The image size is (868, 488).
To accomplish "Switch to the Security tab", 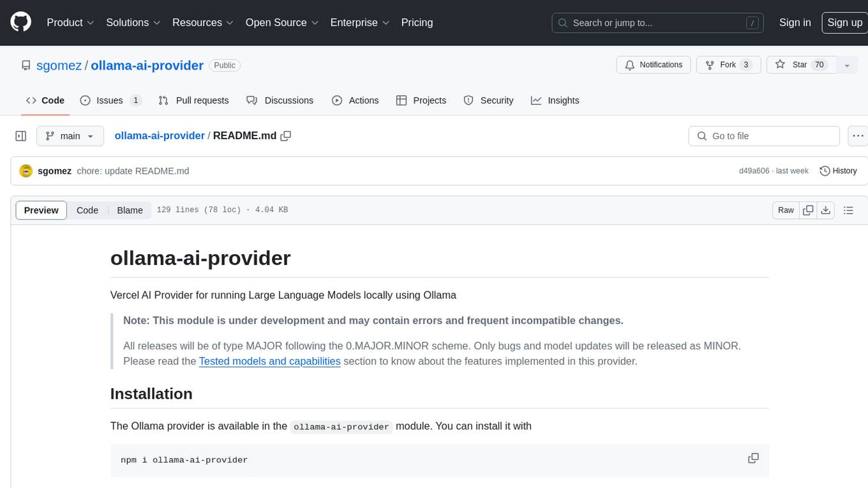I will click(488, 100).
